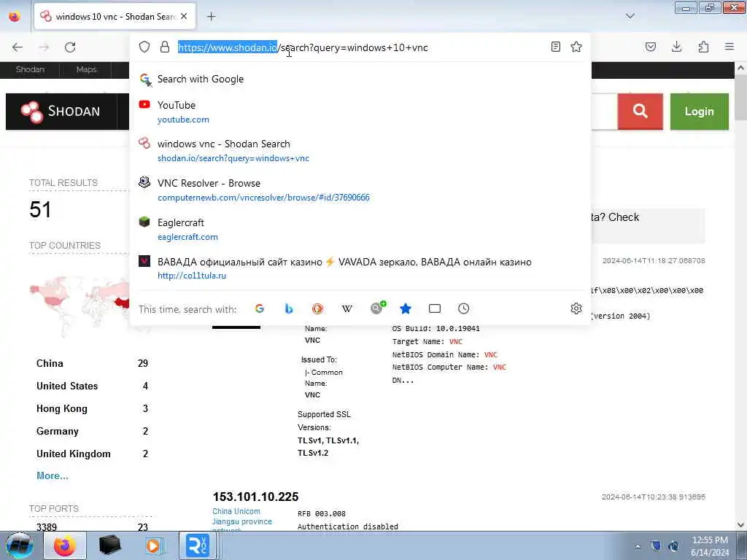
Task: Click the Shodan logo
Action: [x=61, y=112]
